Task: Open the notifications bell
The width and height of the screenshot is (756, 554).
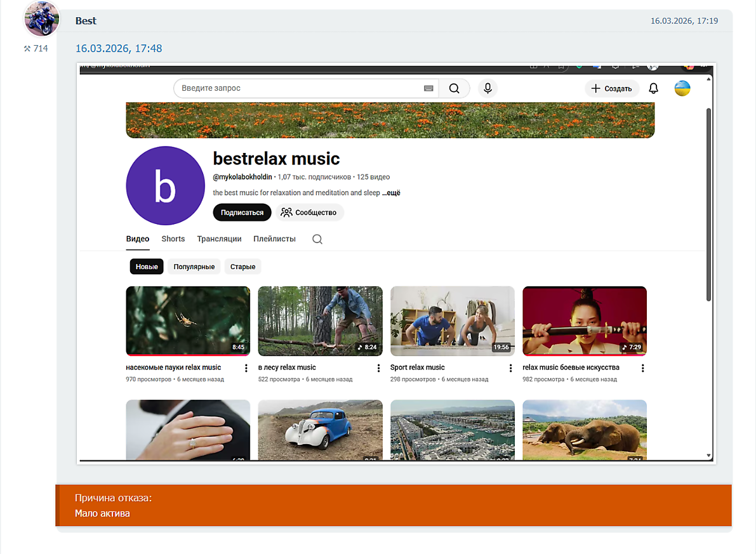Action: coord(653,89)
